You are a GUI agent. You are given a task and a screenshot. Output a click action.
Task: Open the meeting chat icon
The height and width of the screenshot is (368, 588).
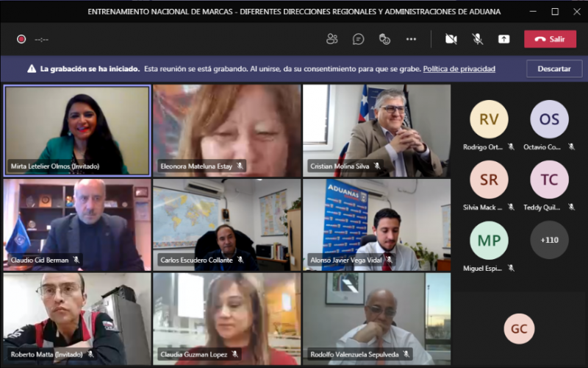(358, 39)
